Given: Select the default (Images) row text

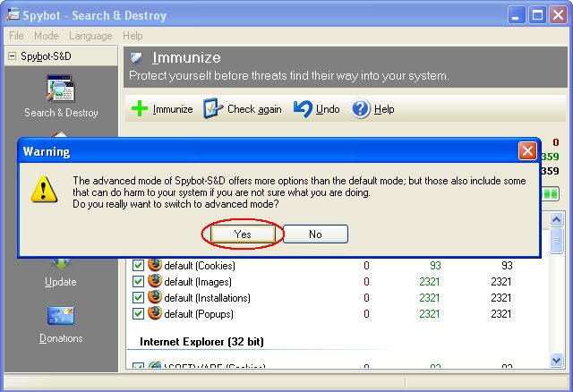Looking at the screenshot, I should pyautogui.click(x=198, y=282).
